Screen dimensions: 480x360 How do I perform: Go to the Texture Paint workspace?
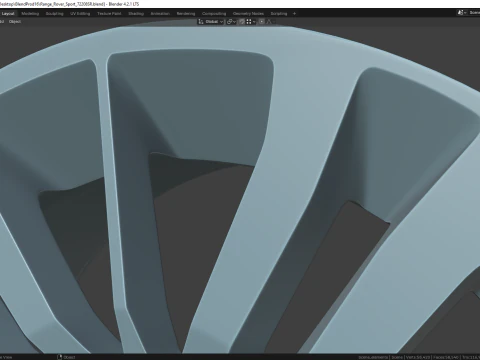click(x=109, y=14)
